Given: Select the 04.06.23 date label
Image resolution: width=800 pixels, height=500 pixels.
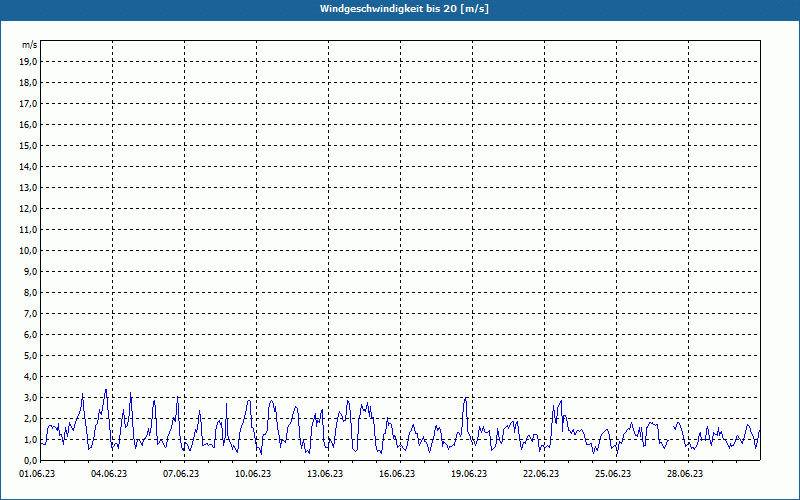Looking at the screenshot, I should (x=109, y=474).
